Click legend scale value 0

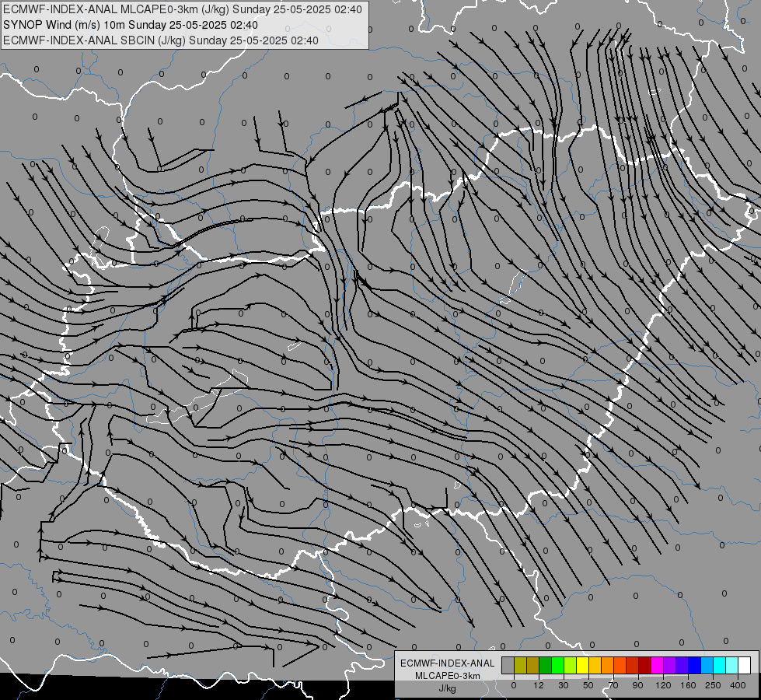tap(514, 685)
